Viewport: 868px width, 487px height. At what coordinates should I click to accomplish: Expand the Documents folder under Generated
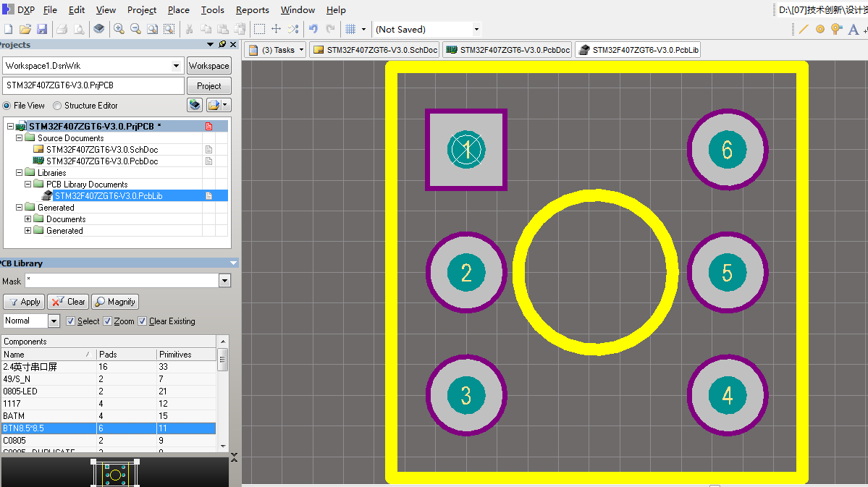[28, 219]
